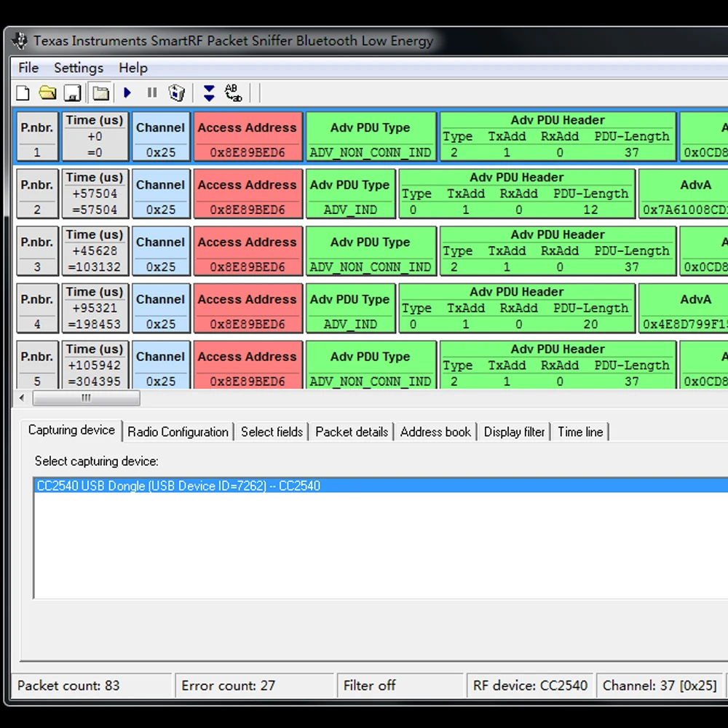Start packet capture with play button
This screenshot has width=728, height=728.
(x=127, y=93)
